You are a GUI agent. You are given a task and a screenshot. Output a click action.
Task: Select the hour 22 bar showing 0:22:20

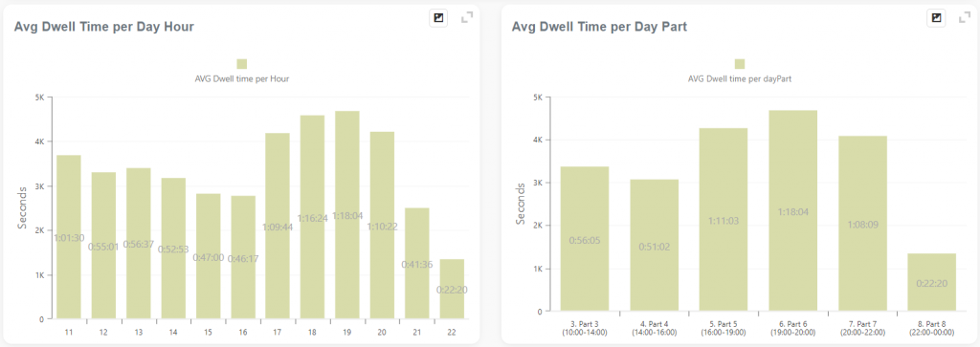pos(452,290)
